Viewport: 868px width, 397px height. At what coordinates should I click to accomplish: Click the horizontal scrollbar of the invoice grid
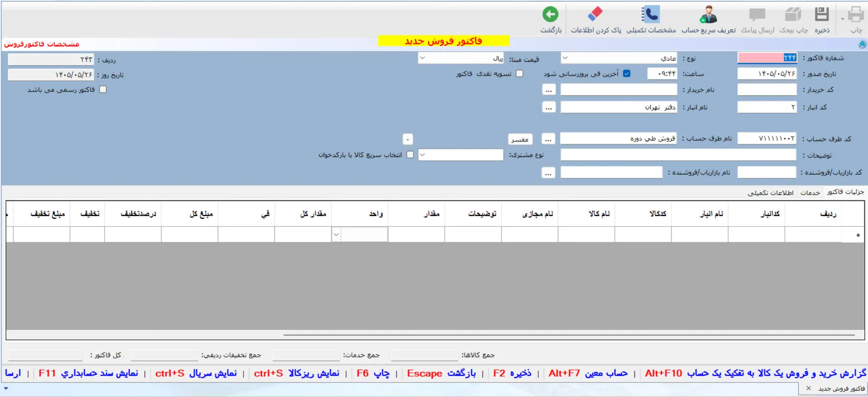569,335
